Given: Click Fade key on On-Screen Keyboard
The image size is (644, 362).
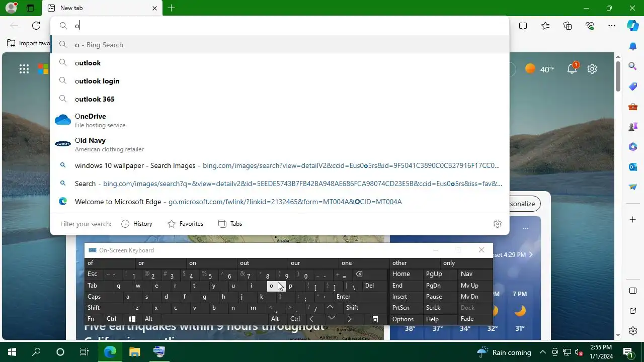Looking at the screenshot, I should pyautogui.click(x=475, y=319).
